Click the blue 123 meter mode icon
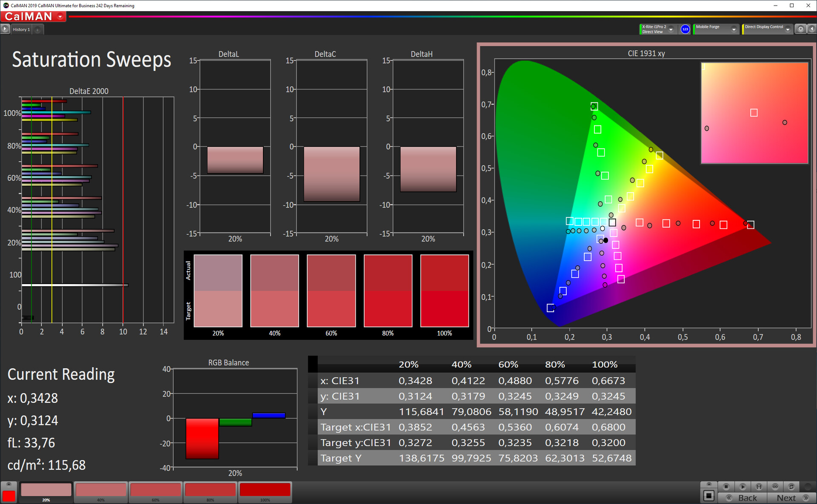Screen dimensions: 817x504 tap(685, 29)
